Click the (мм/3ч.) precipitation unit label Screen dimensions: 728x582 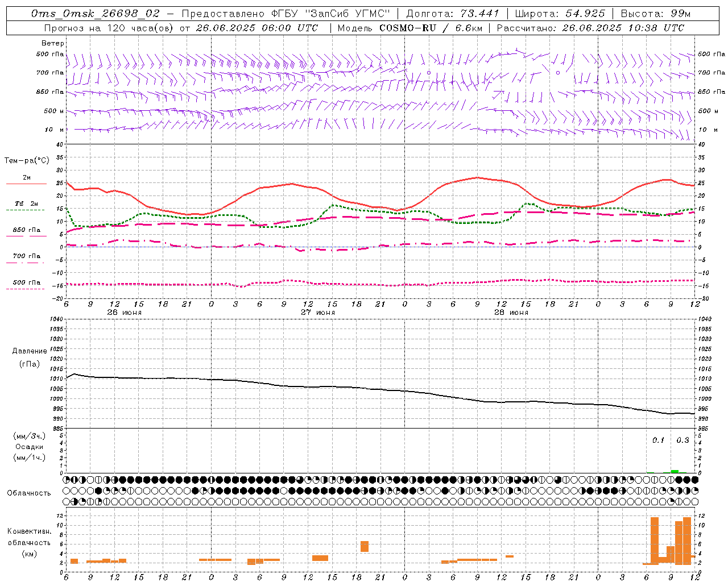pyautogui.click(x=29, y=436)
